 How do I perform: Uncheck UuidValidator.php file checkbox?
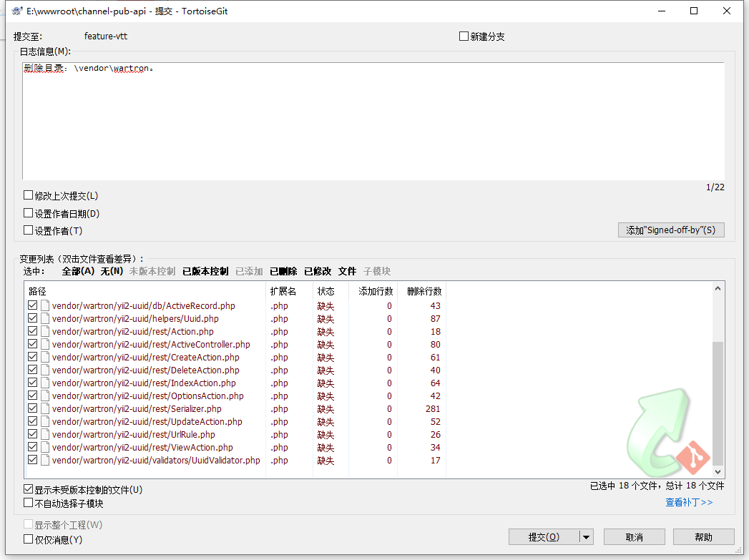coord(32,460)
